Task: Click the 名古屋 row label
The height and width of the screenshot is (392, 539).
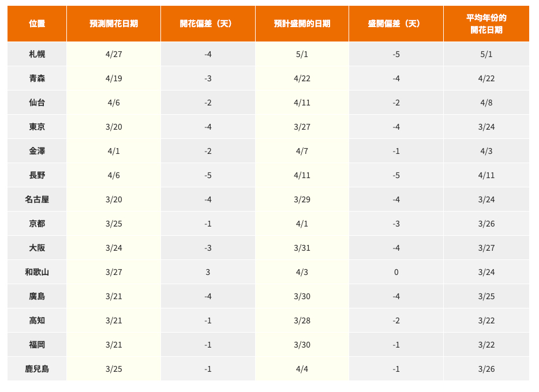Action: pyautogui.click(x=37, y=199)
